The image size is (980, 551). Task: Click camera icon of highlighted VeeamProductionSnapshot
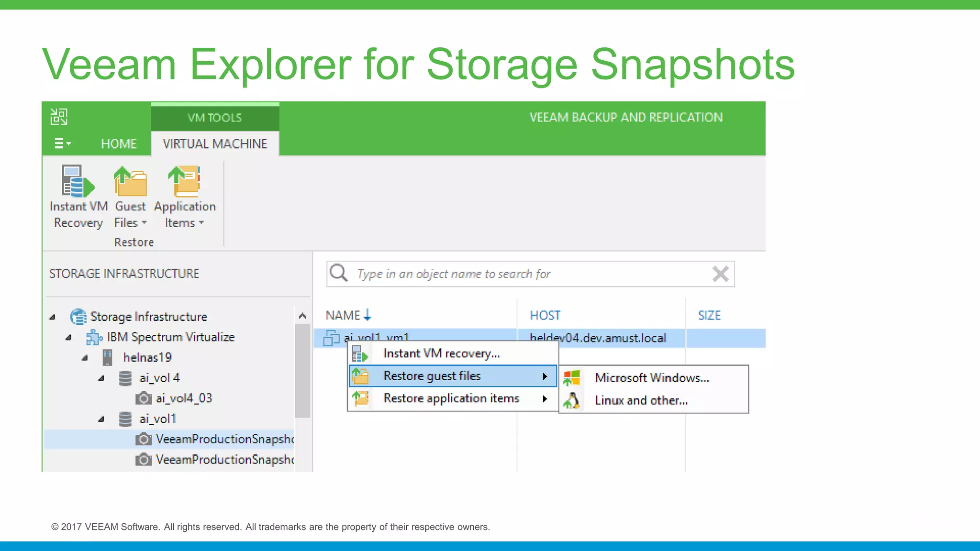(x=144, y=439)
